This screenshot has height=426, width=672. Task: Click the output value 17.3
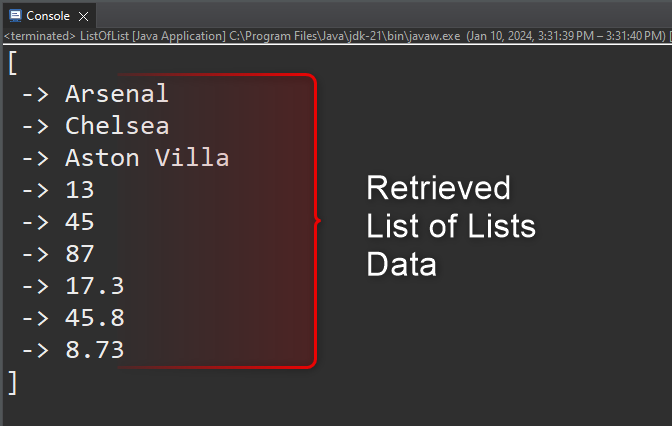[x=95, y=286]
